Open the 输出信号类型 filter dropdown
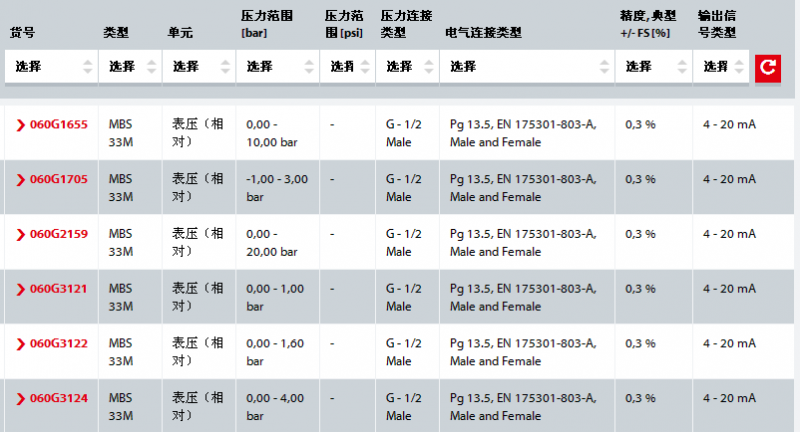This screenshot has height=432, width=800. point(720,67)
